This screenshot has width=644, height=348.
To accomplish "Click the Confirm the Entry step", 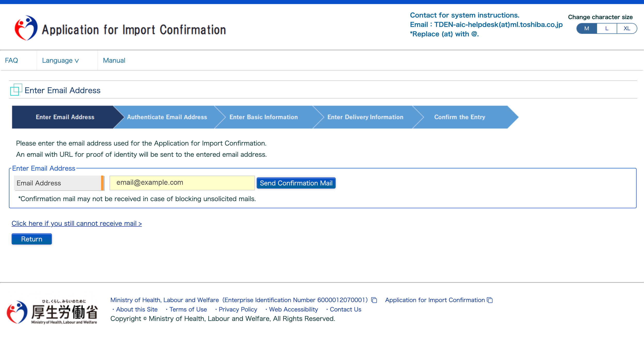I will tap(460, 117).
